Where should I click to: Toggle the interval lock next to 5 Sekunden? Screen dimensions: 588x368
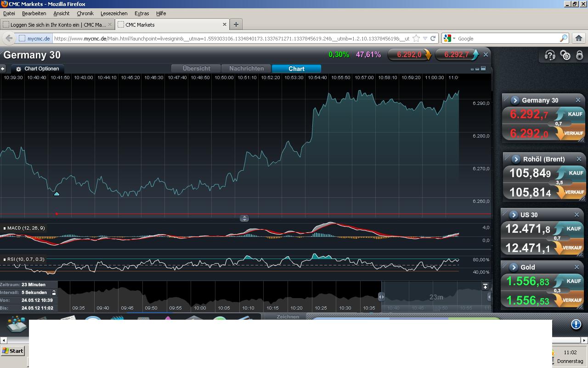pos(54,293)
